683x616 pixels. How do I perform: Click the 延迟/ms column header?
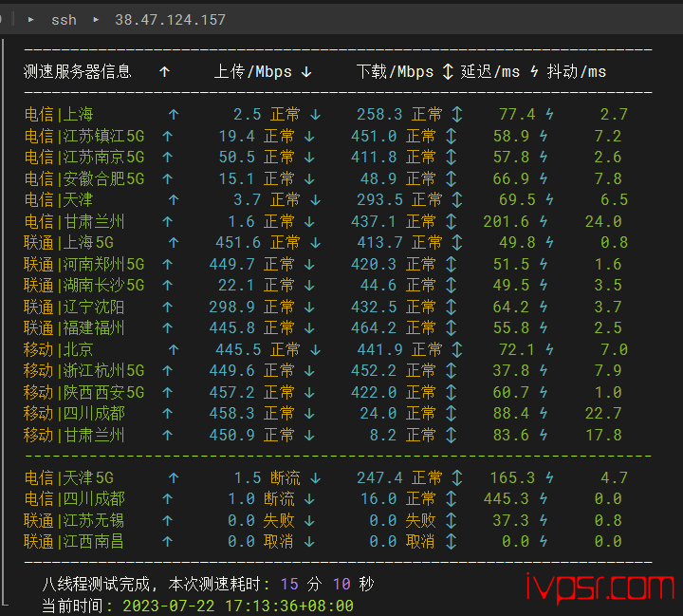tap(490, 71)
